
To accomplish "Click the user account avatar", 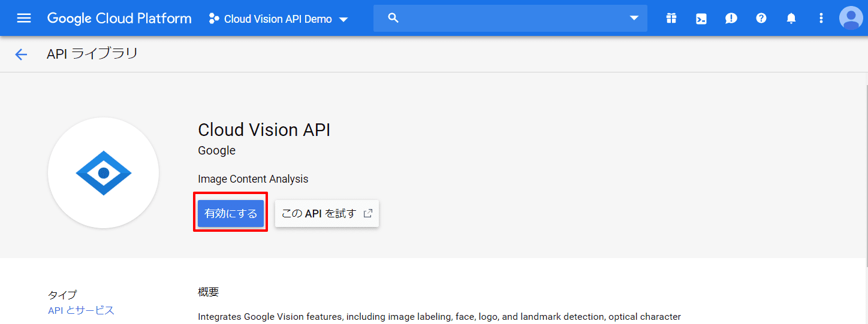I will [851, 18].
